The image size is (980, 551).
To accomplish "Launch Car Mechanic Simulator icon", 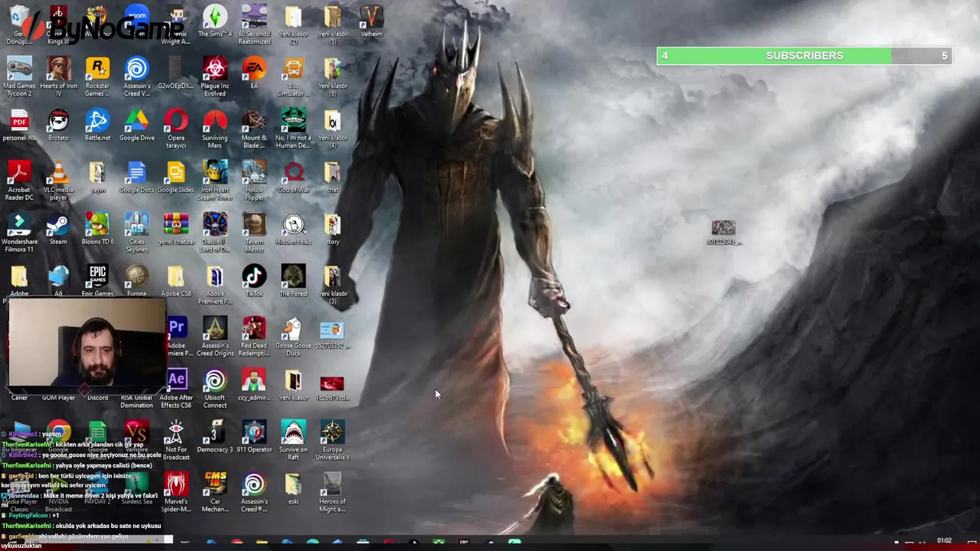I will tap(215, 492).
